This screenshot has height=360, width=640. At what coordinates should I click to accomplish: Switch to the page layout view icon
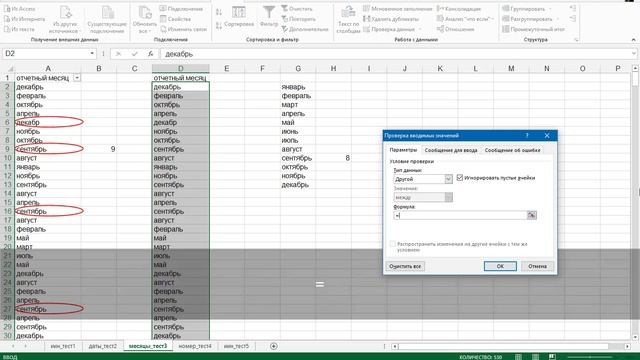coord(535,357)
